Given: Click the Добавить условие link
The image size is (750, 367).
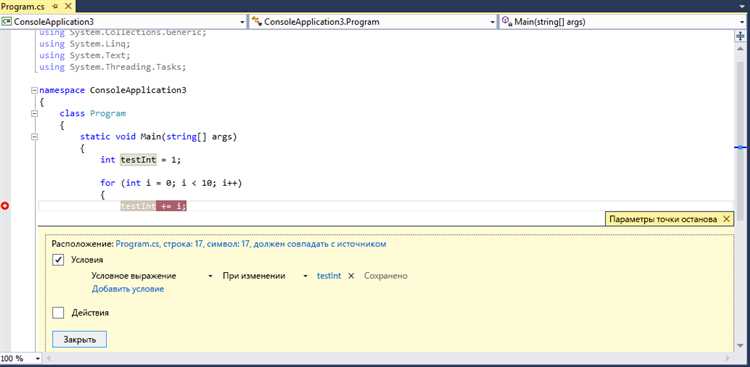Looking at the screenshot, I should click(x=128, y=289).
